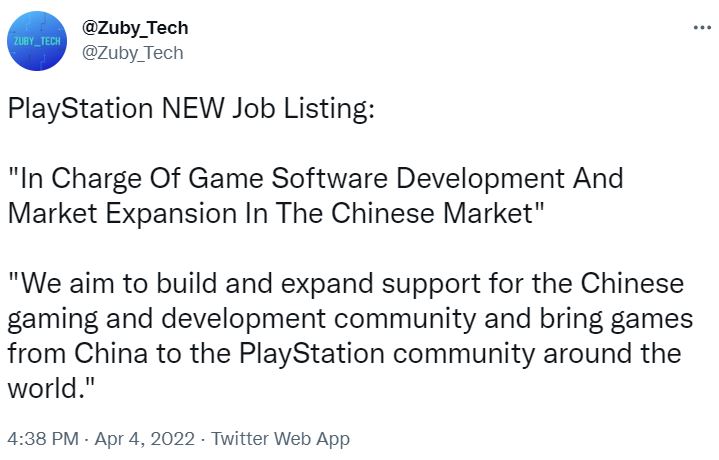719x460 pixels.
Task: Click the Zuby_Tech blue profile avatar
Action: tap(37, 41)
